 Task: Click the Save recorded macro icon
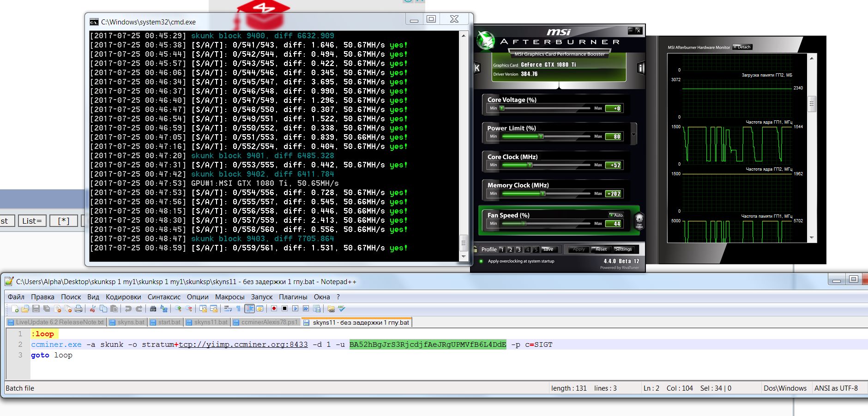pos(317,309)
